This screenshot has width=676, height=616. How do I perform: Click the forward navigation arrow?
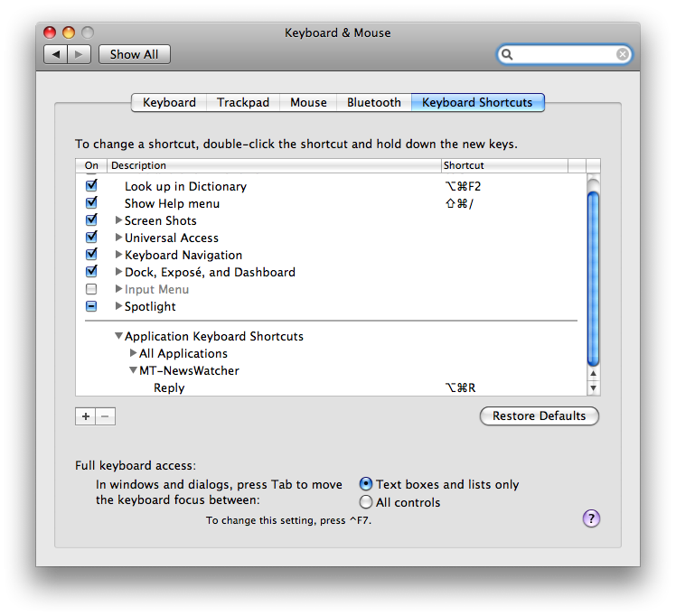pyautogui.click(x=79, y=54)
